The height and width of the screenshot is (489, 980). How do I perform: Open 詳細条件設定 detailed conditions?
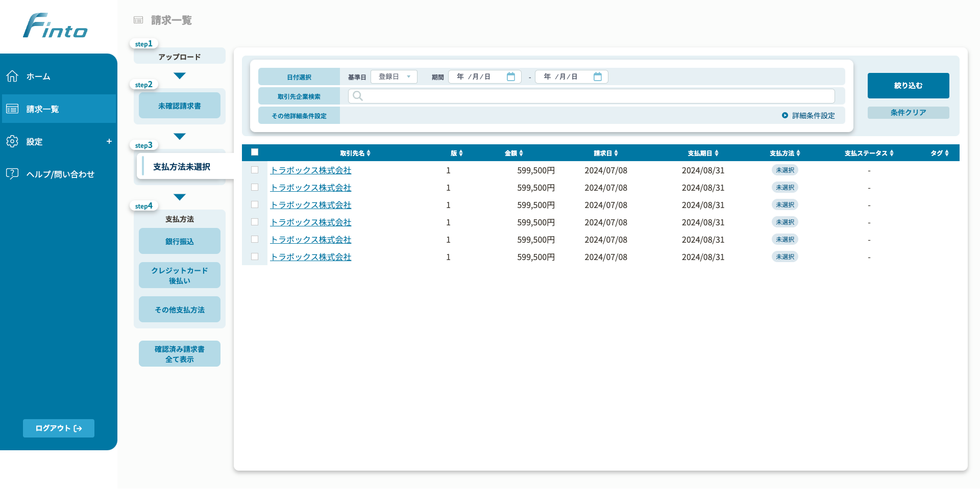point(808,115)
